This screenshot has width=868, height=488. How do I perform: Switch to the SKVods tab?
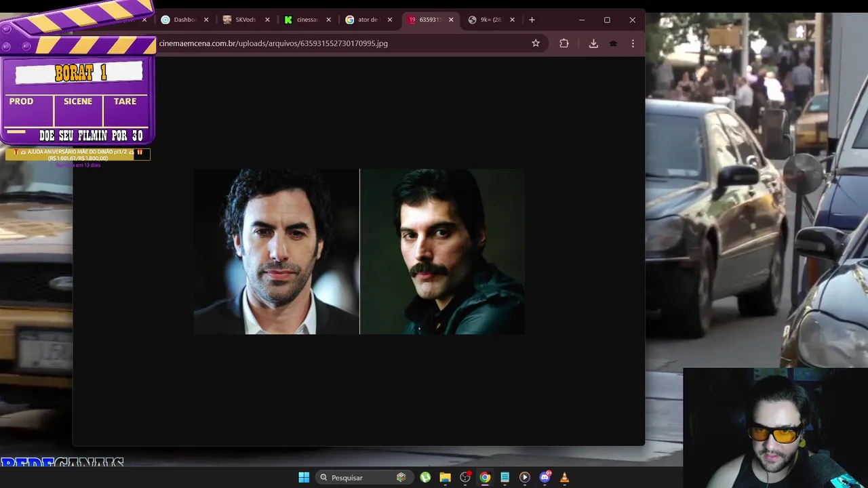245,20
